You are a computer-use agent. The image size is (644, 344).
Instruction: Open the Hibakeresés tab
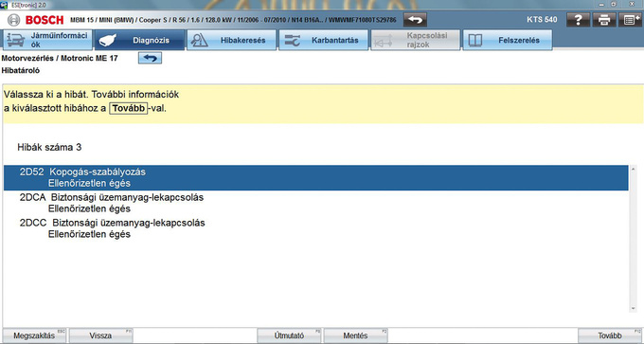[232, 40]
